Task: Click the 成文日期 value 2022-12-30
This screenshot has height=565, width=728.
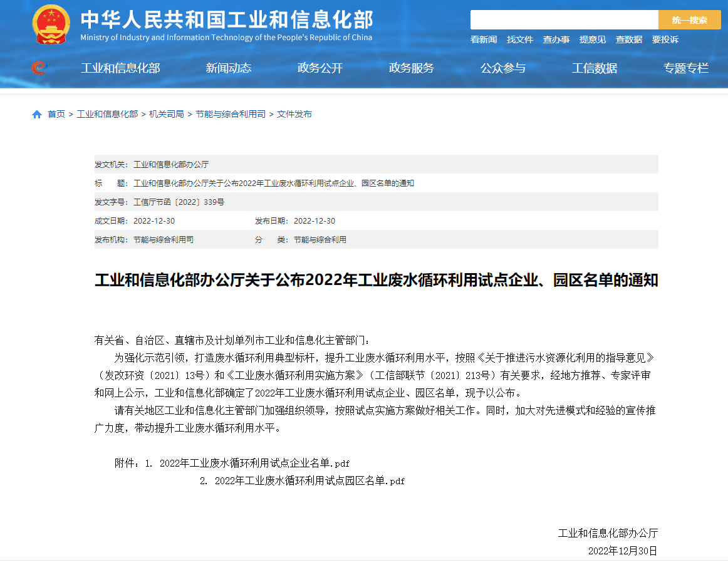Action: click(x=154, y=221)
